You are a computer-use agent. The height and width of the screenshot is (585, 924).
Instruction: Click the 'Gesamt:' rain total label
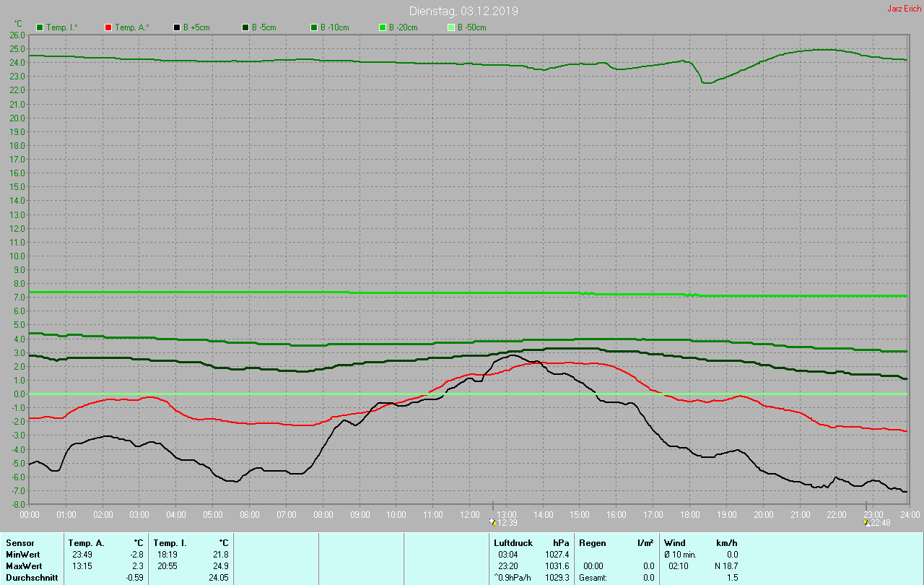pos(593,578)
